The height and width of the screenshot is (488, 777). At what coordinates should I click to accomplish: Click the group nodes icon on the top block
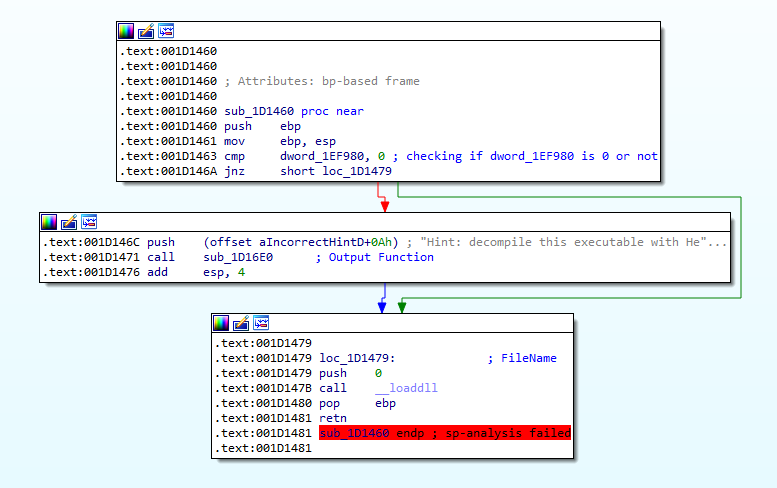click(166, 31)
